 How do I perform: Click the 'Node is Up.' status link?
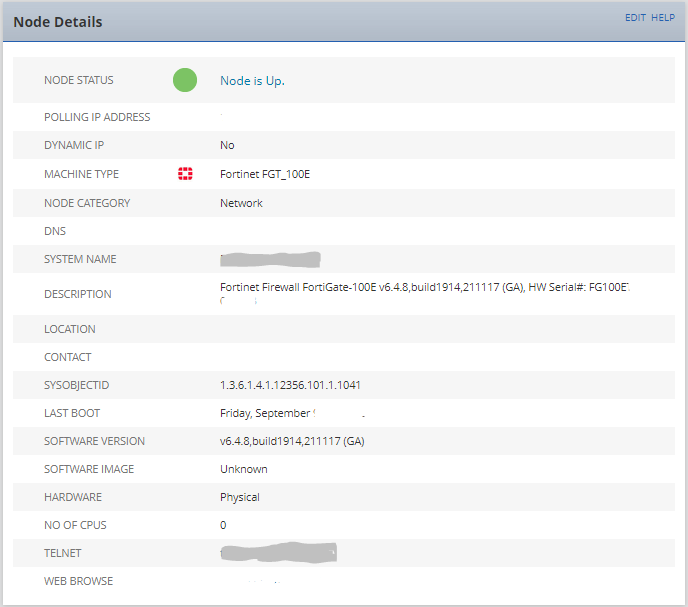252,81
